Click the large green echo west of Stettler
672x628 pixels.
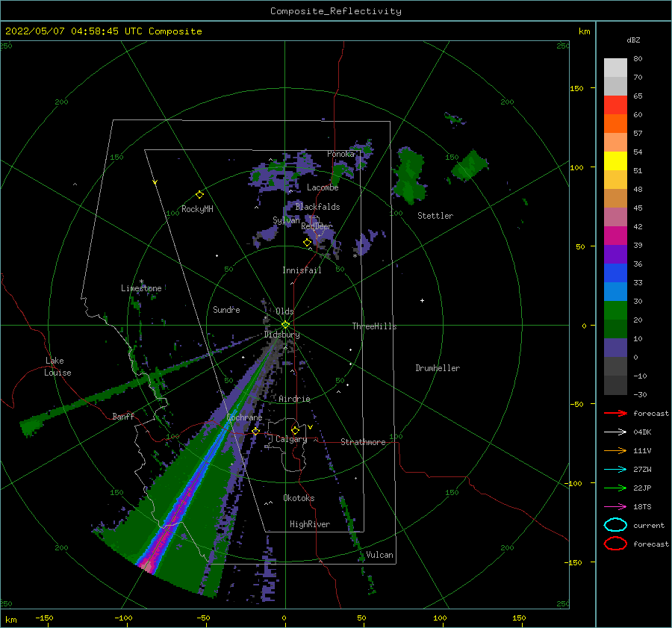(x=410, y=175)
